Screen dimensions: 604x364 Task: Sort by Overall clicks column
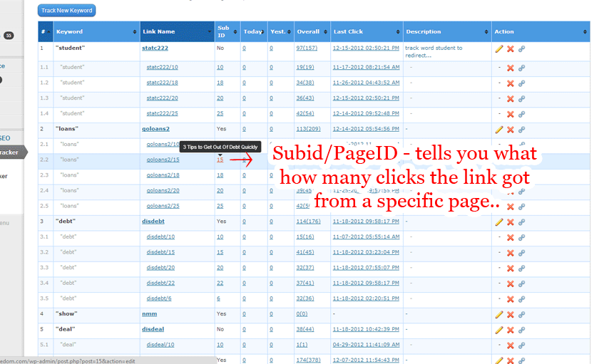click(x=312, y=31)
